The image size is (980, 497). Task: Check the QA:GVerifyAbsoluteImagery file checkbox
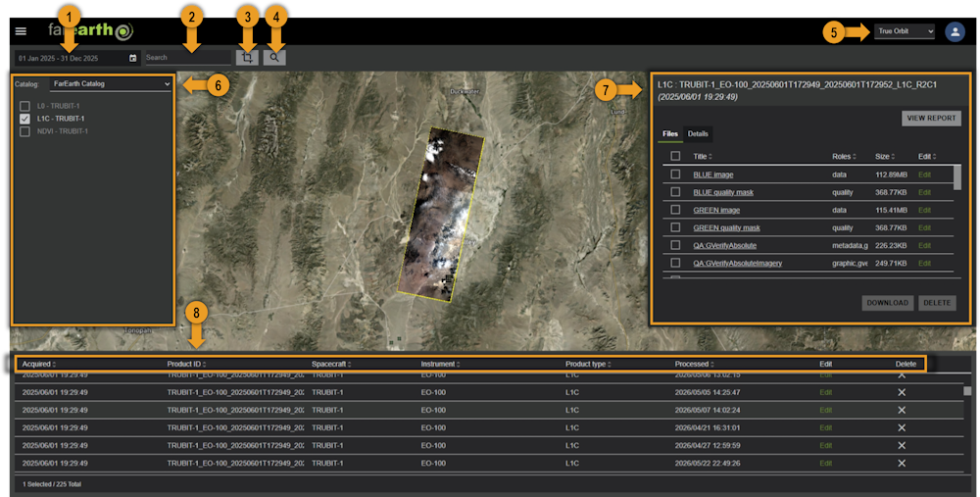click(x=675, y=263)
